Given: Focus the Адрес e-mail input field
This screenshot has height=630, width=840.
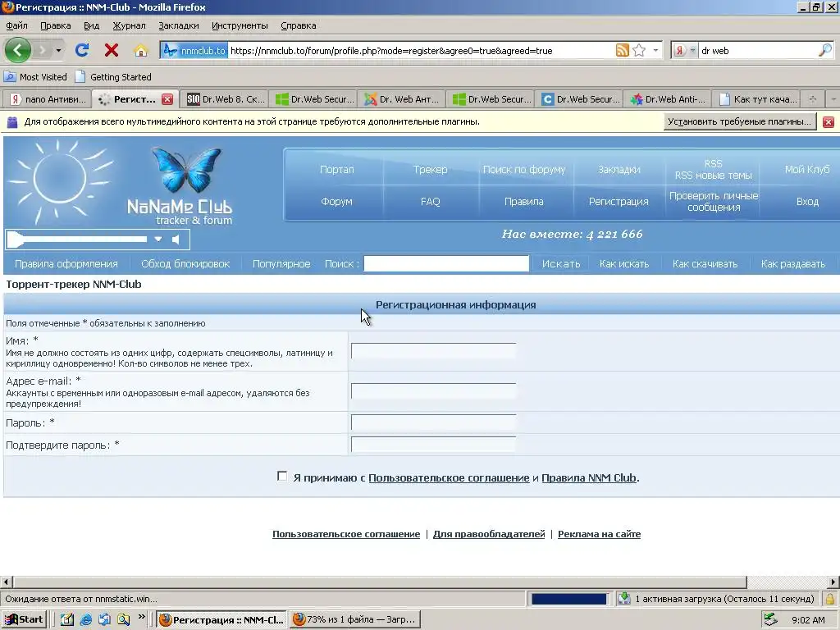Looking at the screenshot, I should 433,390.
